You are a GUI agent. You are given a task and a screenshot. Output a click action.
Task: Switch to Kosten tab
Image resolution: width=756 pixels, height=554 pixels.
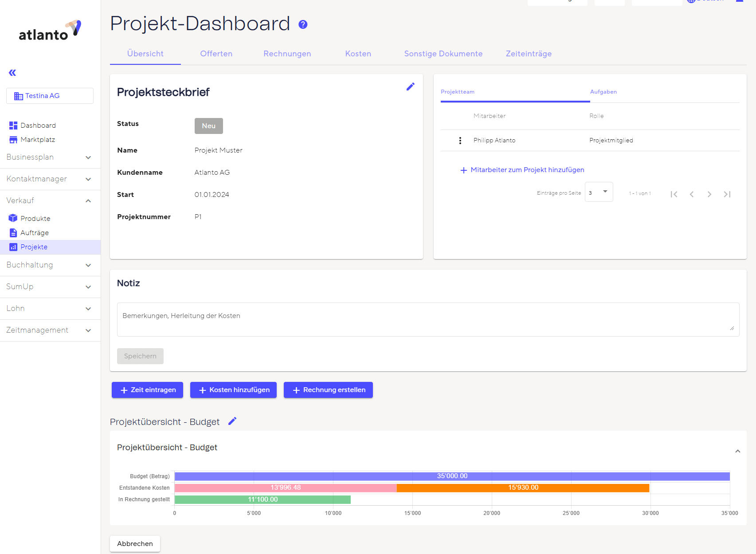[x=358, y=54]
